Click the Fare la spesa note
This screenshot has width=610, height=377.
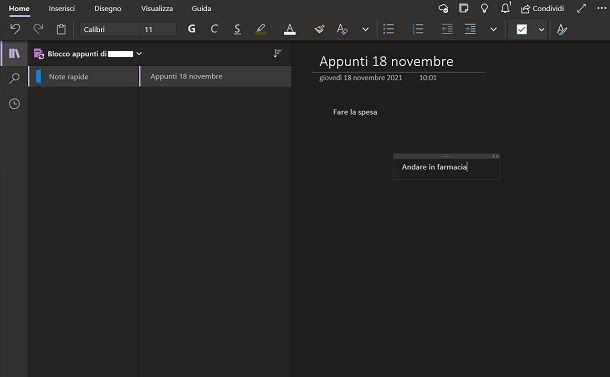pyautogui.click(x=355, y=112)
